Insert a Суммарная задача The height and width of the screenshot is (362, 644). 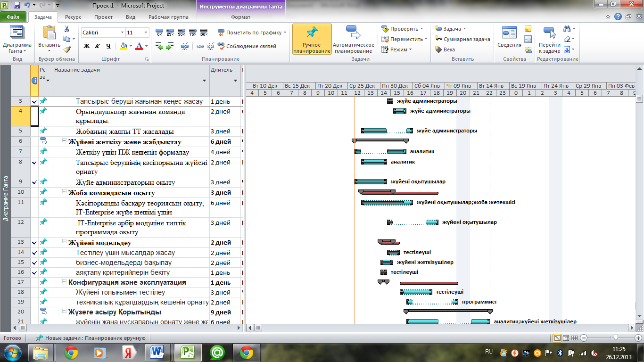[x=462, y=39]
